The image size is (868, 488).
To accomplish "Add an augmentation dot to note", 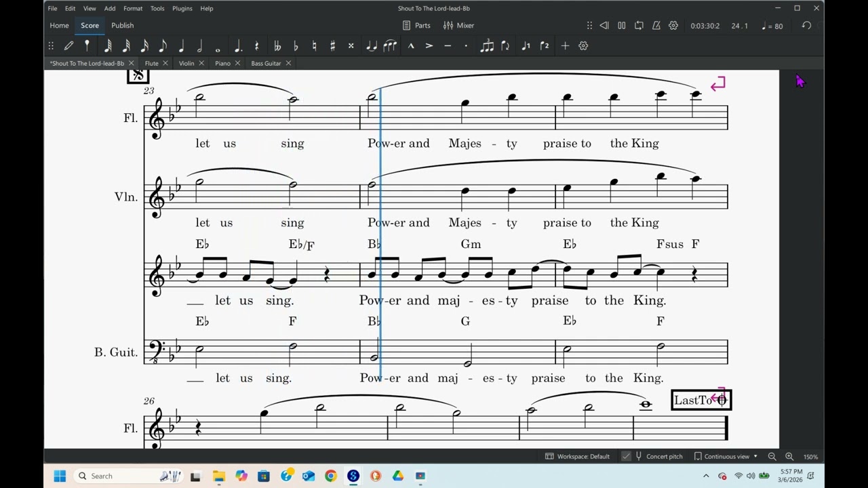I will pyautogui.click(x=238, y=45).
